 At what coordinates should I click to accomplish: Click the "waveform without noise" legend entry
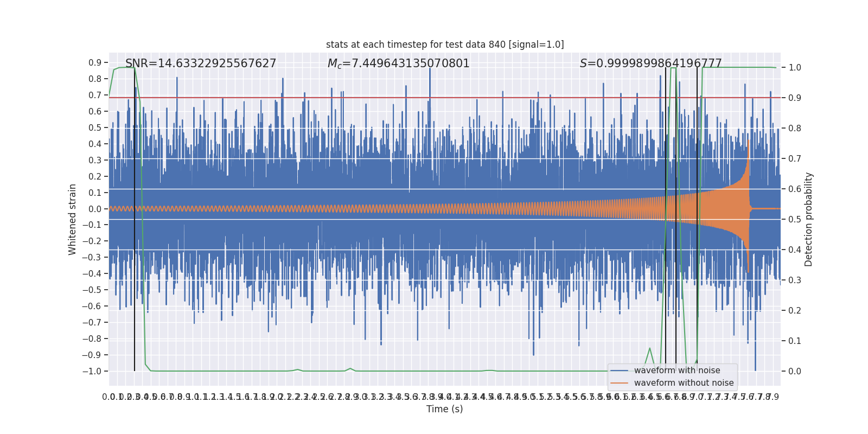pyautogui.click(x=684, y=383)
